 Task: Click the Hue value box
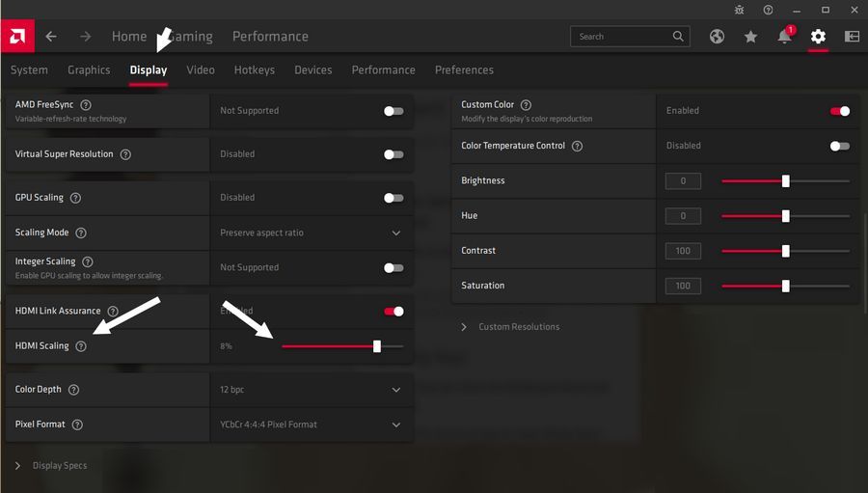click(683, 216)
